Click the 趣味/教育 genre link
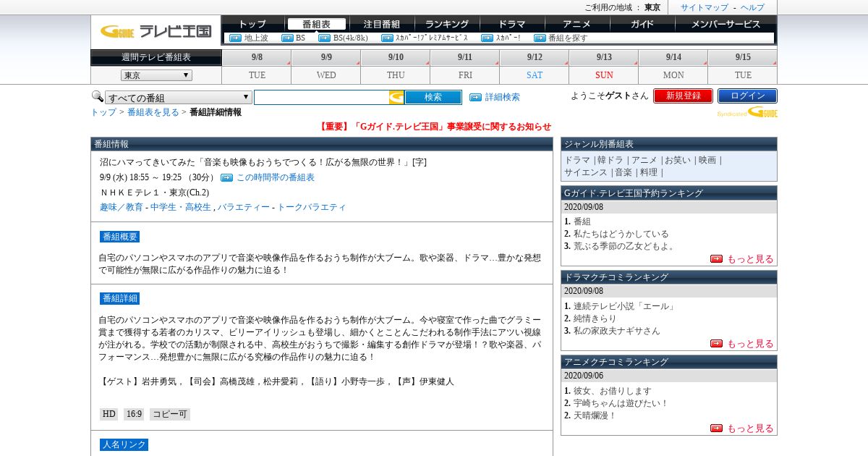Viewport: 868px width, 456px height. tap(122, 207)
